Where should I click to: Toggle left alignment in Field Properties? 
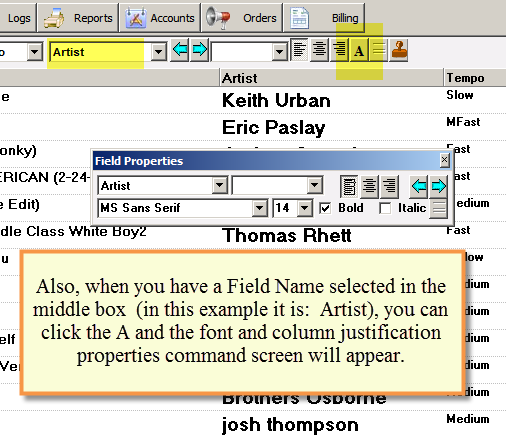coord(349,186)
